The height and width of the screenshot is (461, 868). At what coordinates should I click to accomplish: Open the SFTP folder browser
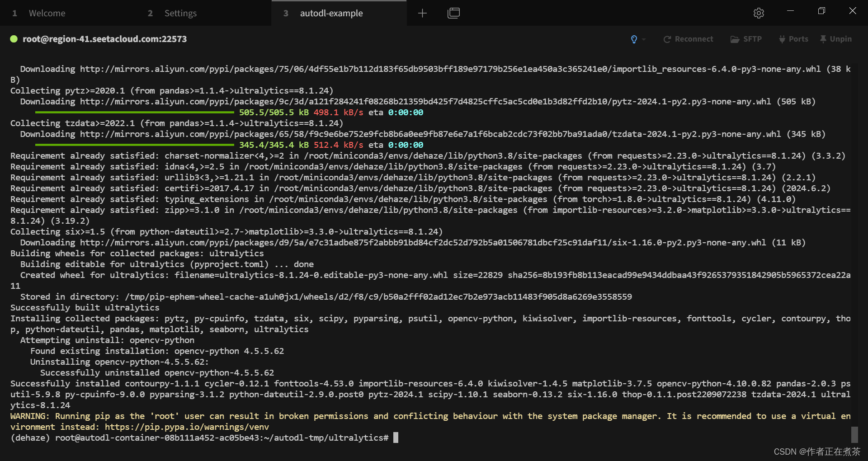click(746, 39)
